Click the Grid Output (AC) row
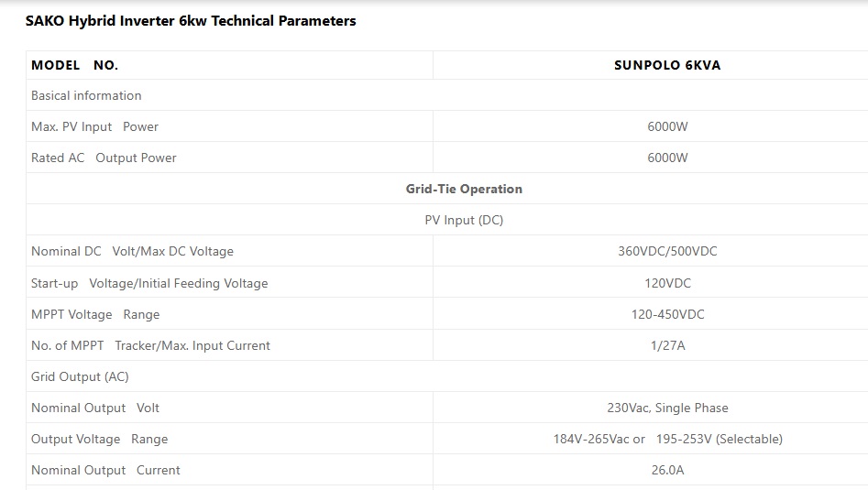Image resolution: width=868 pixels, height=490 pixels. pos(80,376)
